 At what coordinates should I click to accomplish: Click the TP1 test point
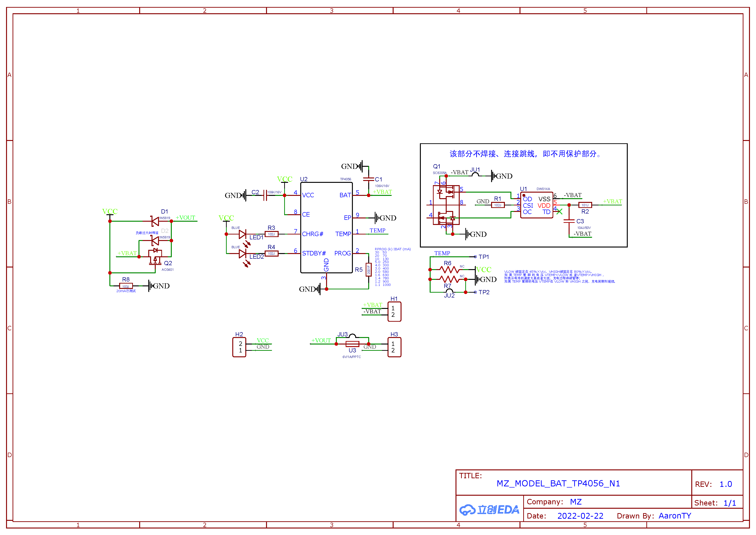click(x=475, y=257)
